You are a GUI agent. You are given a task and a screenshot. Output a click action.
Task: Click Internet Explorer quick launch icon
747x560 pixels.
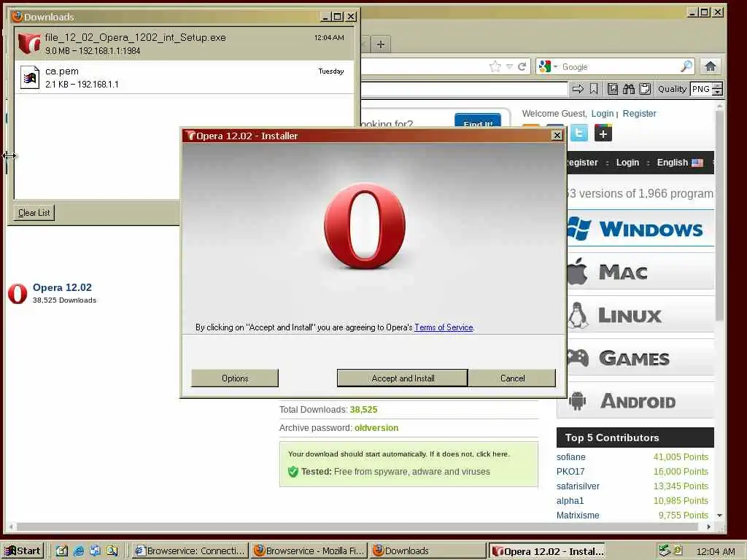coord(79,551)
